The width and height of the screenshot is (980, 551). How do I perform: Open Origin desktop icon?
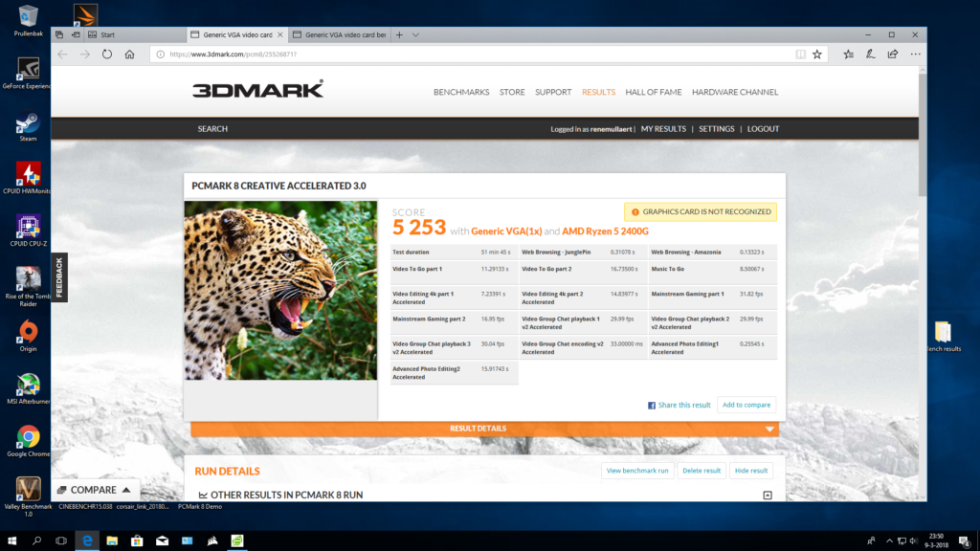(x=28, y=337)
